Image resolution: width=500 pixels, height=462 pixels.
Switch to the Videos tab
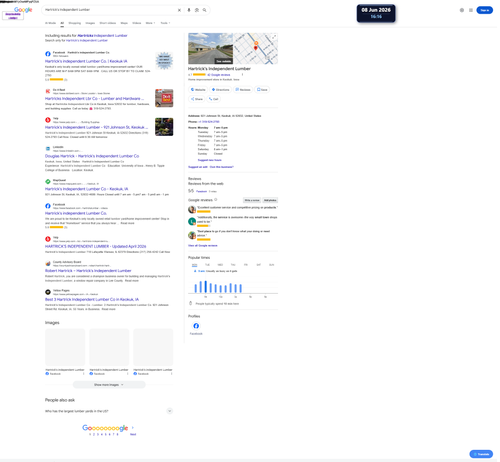[137, 23]
